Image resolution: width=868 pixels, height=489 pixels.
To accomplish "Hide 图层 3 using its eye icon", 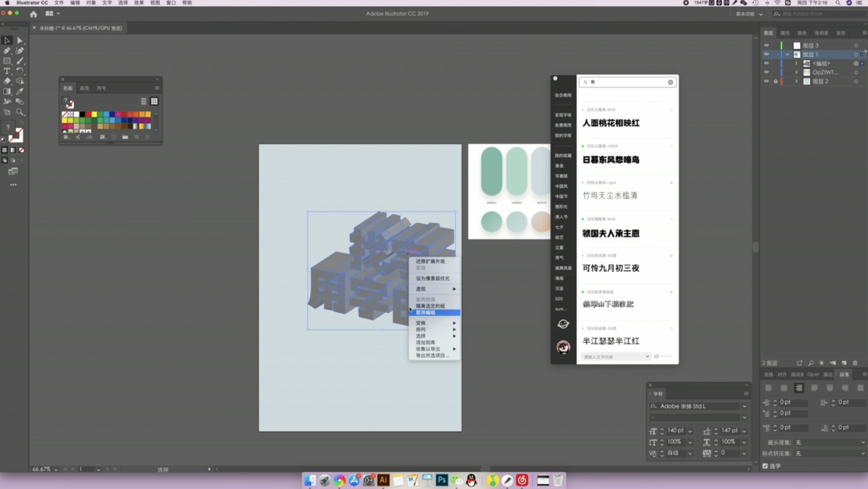I will coord(766,46).
